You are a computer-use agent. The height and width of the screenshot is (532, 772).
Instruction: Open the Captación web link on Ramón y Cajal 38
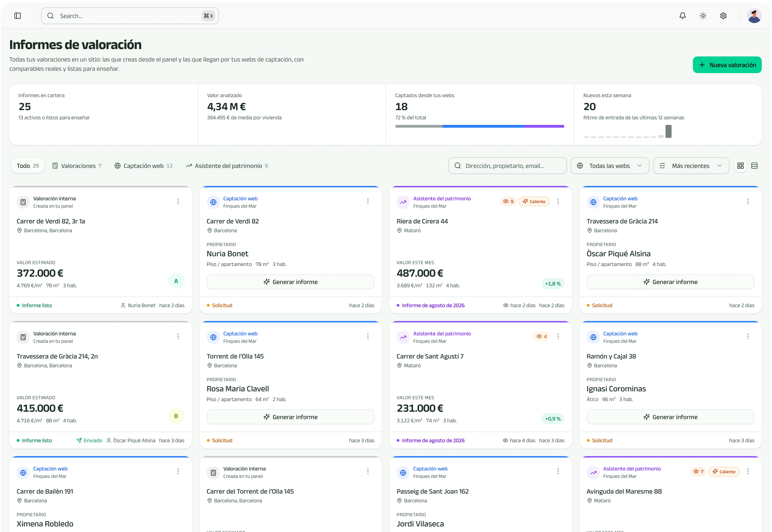pos(620,333)
